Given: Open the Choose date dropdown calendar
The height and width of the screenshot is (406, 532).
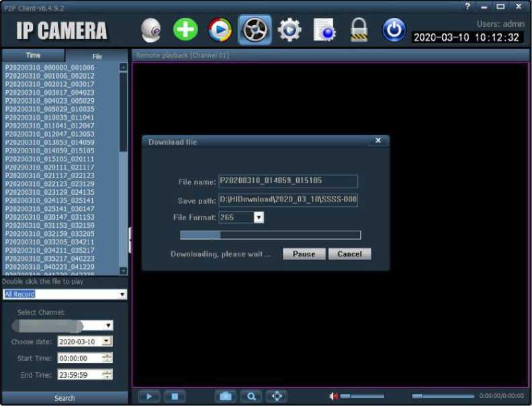Looking at the screenshot, I should [x=107, y=341].
